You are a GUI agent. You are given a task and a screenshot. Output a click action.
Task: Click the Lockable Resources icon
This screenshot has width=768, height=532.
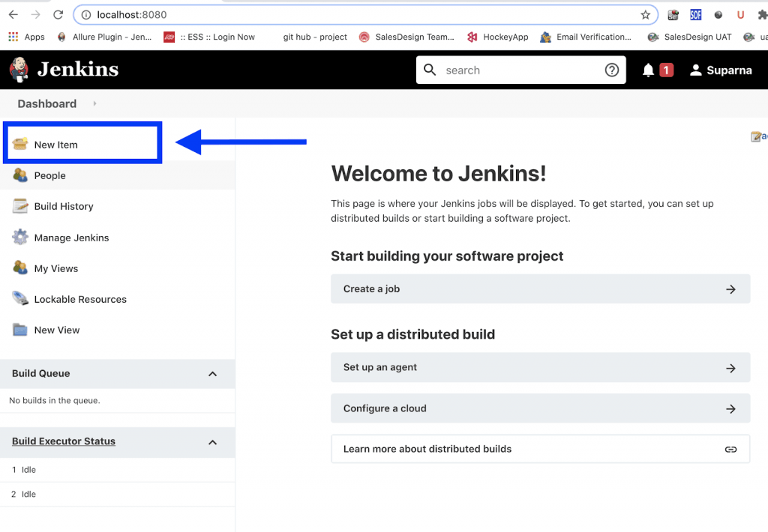[20, 299]
